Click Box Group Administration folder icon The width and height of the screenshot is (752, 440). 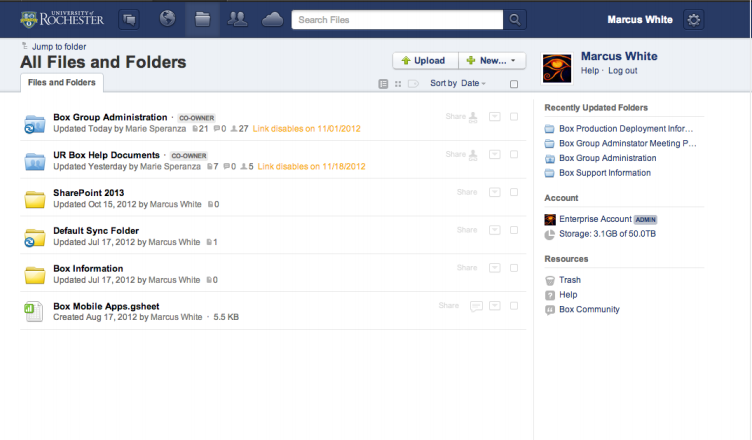pos(35,124)
